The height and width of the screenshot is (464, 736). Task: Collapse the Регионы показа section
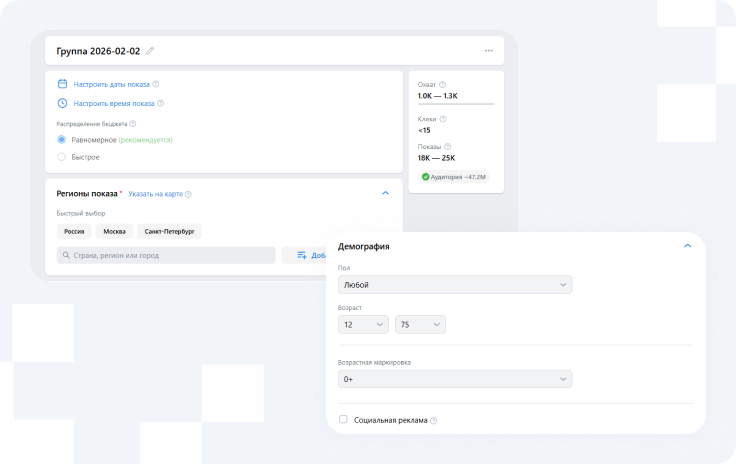pyautogui.click(x=386, y=193)
